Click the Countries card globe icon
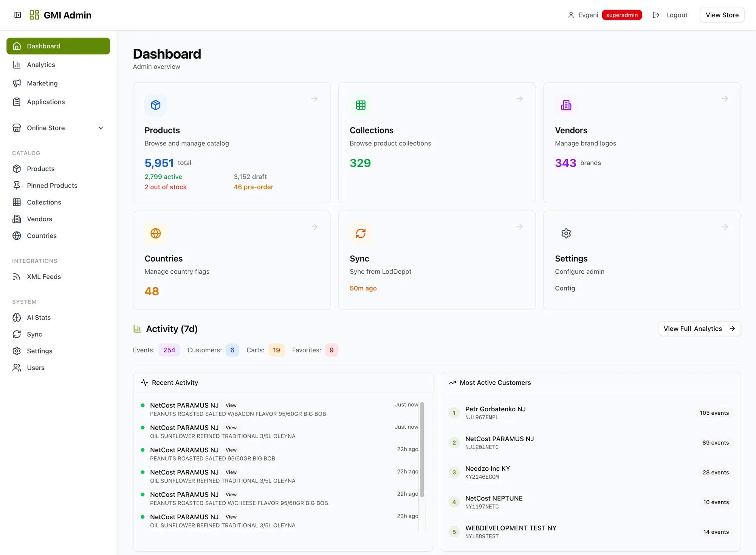The height and width of the screenshot is (555, 756). 156,233
